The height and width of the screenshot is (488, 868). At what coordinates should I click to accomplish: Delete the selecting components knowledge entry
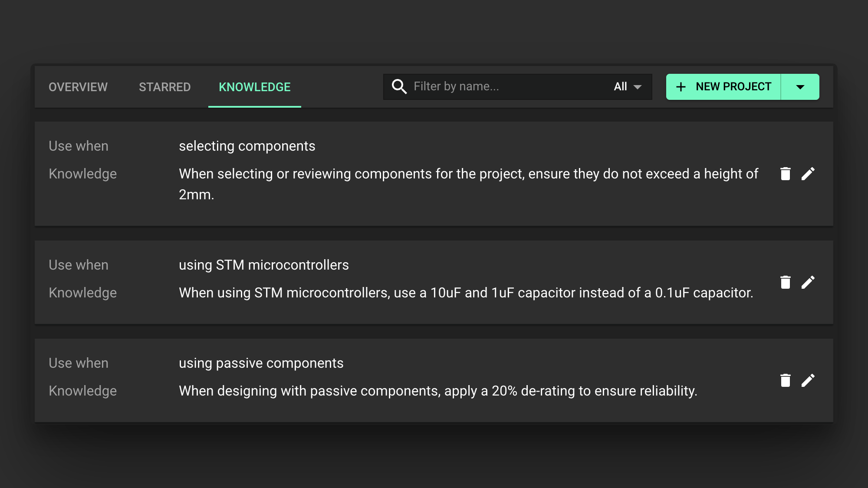[x=785, y=174]
